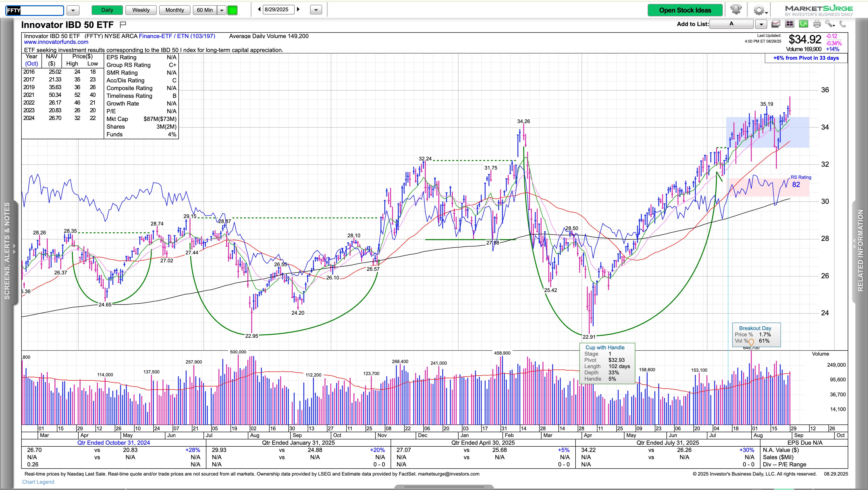Open the 60 Min interval dropdown arrow

click(x=222, y=10)
